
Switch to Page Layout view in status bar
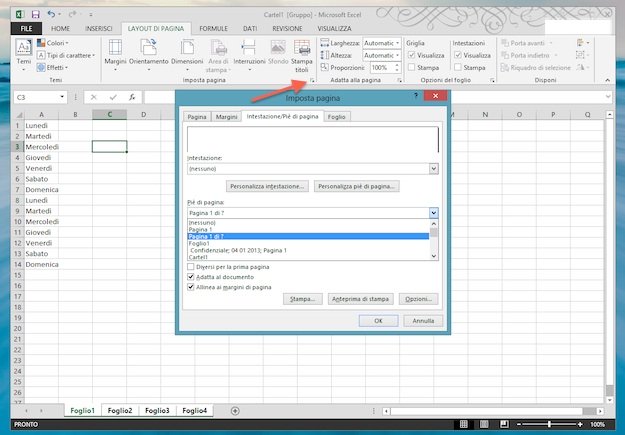[x=483, y=424]
